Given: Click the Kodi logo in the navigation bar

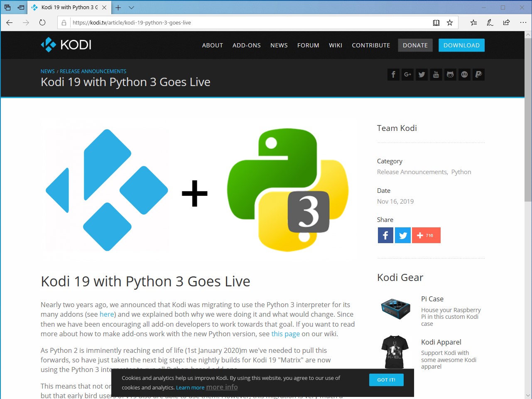Looking at the screenshot, I should [x=65, y=44].
